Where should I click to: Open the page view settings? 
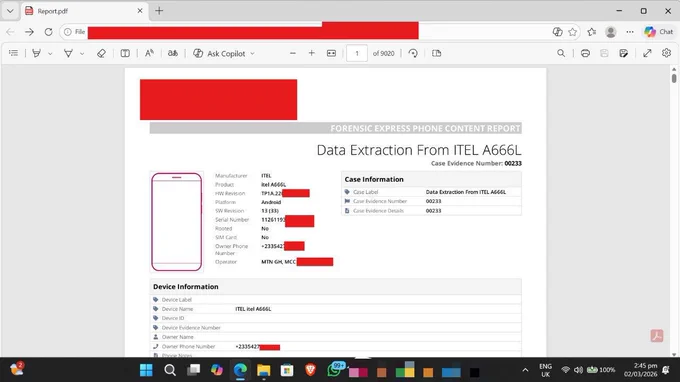[x=437, y=53]
